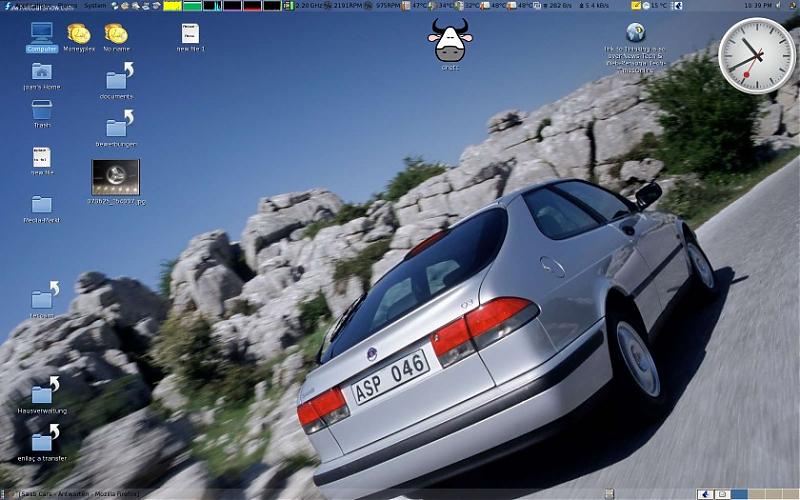Switch to the highlighted blue workspace
This screenshot has width=800, height=500.
tap(739, 494)
